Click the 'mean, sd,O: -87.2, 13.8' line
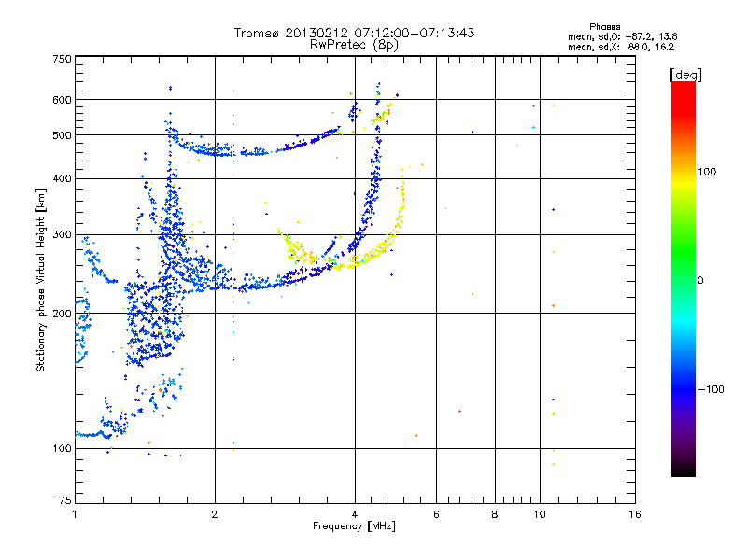 click(622, 36)
